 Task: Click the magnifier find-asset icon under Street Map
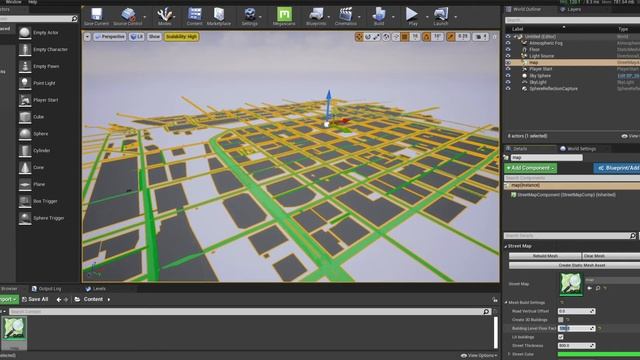pos(598,288)
